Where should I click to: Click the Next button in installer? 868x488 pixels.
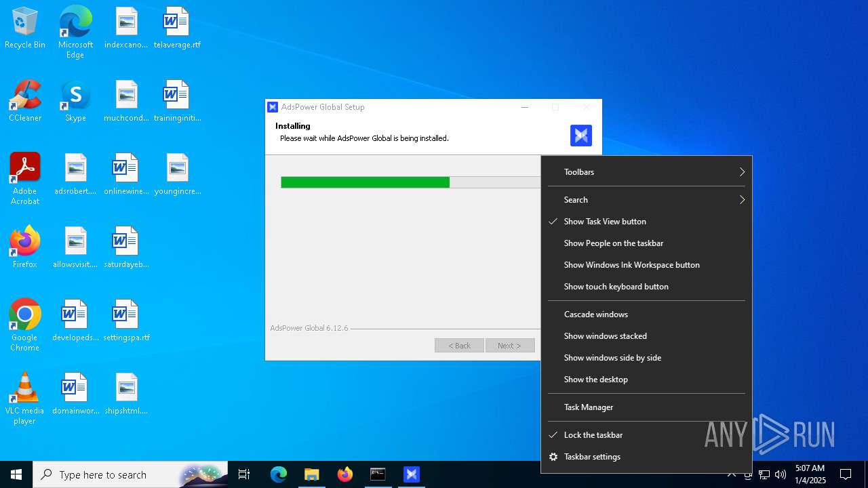510,346
